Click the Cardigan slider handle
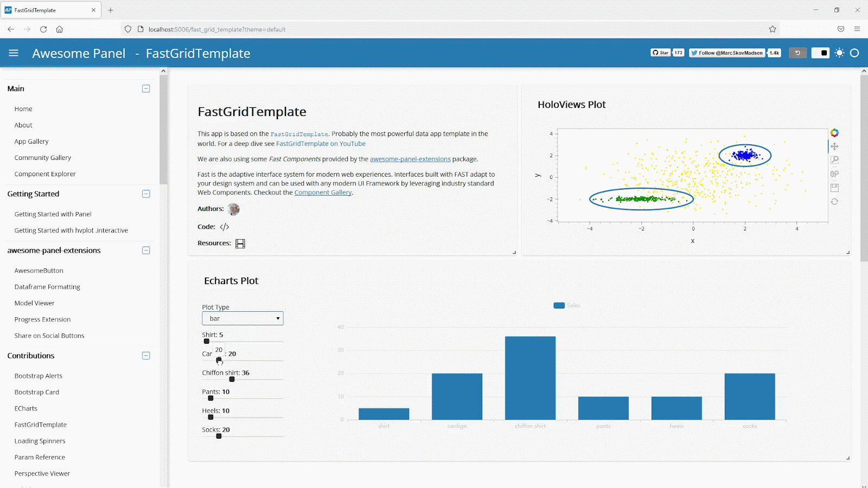The height and width of the screenshot is (488, 868). pyautogui.click(x=219, y=359)
